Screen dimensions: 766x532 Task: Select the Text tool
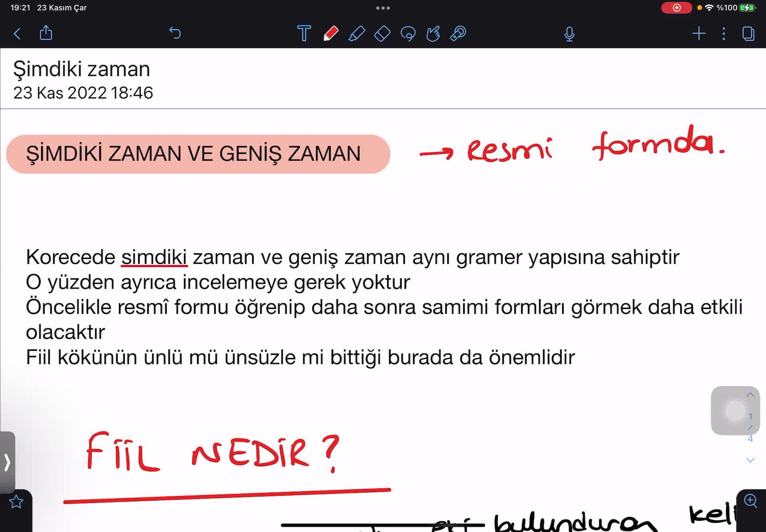click(x=304, y=33)
